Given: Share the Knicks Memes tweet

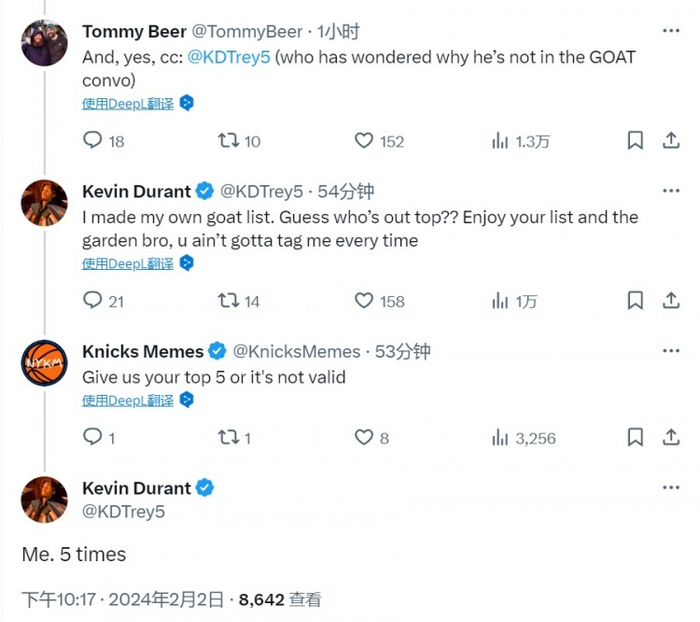Looking at the screenshot, I should [671, 438].
